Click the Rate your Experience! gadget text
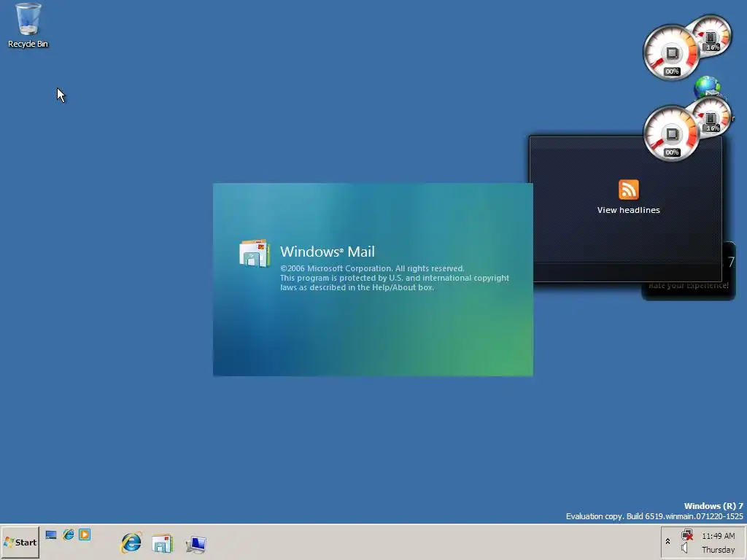 coord(689,286)
